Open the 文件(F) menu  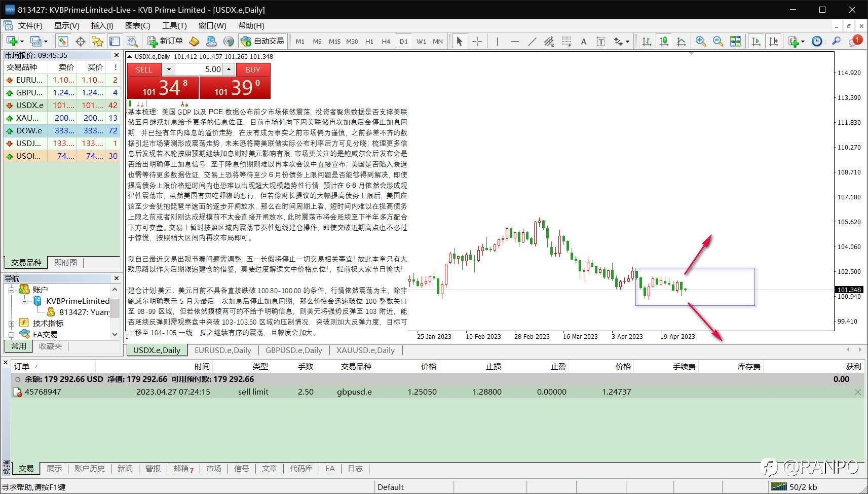[30, 25]
